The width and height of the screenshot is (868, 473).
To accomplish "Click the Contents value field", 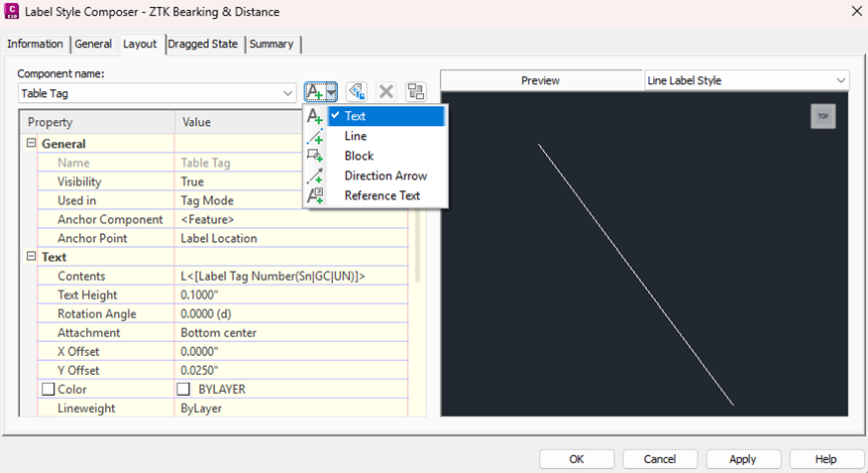I will (x=291, y=276).
